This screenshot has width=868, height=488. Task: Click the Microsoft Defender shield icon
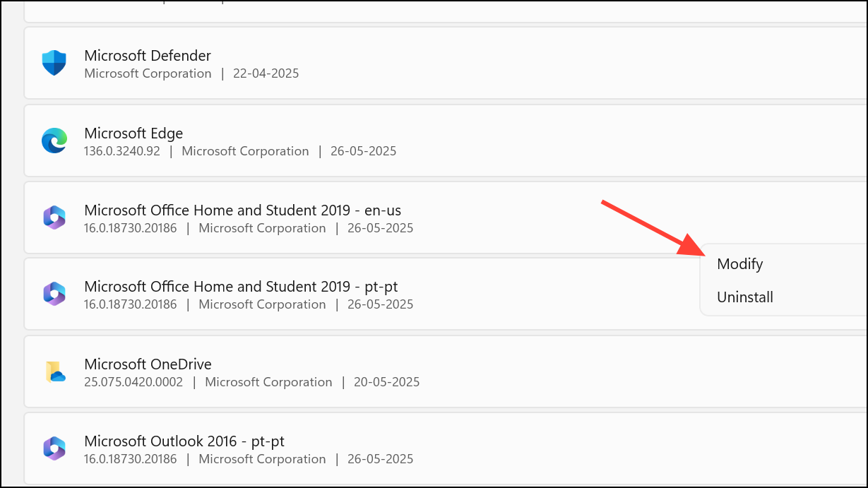(x=54, y=64)
